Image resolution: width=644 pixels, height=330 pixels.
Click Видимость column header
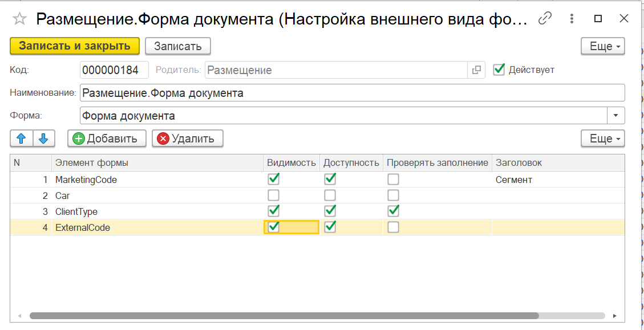[x=291, y=162]
